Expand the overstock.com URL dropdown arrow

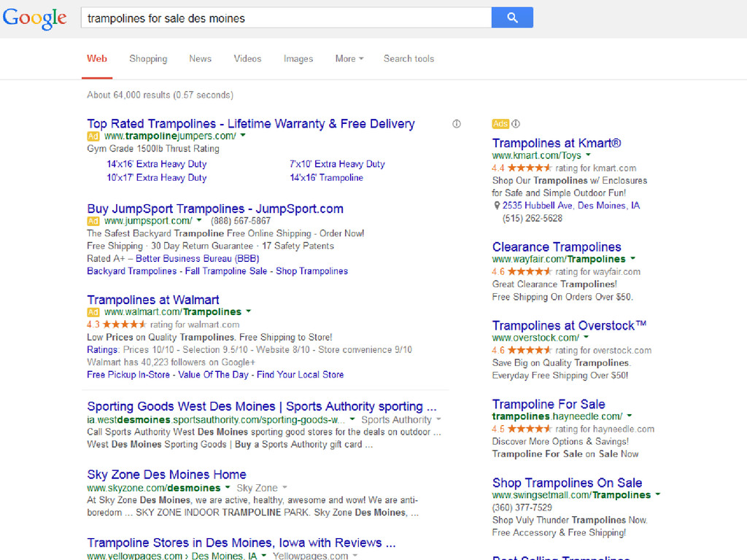click(586, 338)
